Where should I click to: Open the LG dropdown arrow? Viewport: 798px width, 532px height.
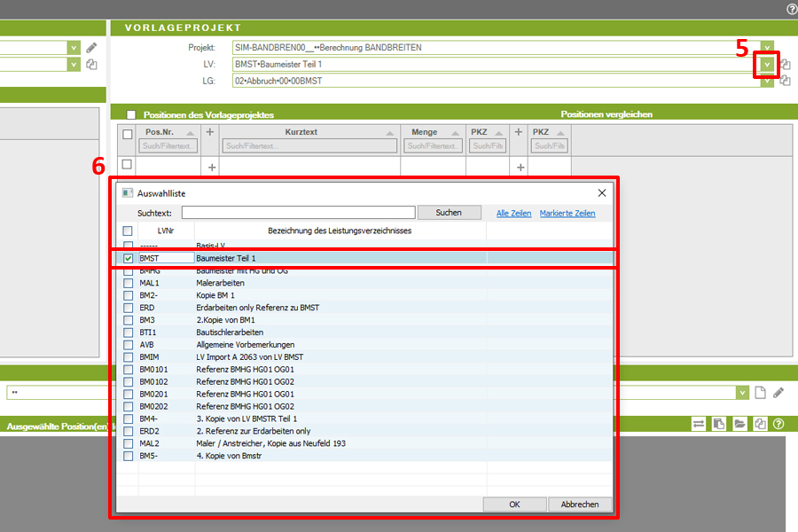click(x=768, y=82)
